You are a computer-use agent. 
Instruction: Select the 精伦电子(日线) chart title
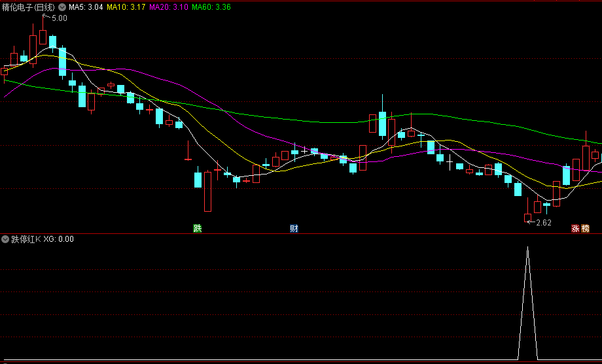29,7
